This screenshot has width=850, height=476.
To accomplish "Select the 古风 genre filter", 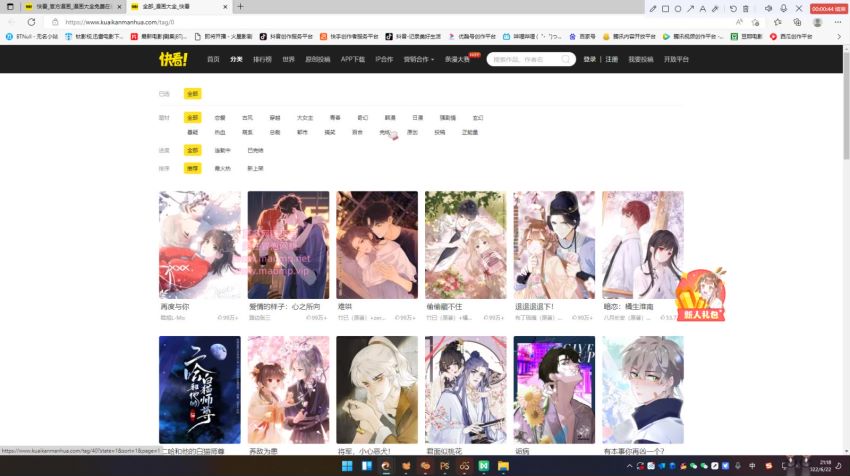I will 247,118.
